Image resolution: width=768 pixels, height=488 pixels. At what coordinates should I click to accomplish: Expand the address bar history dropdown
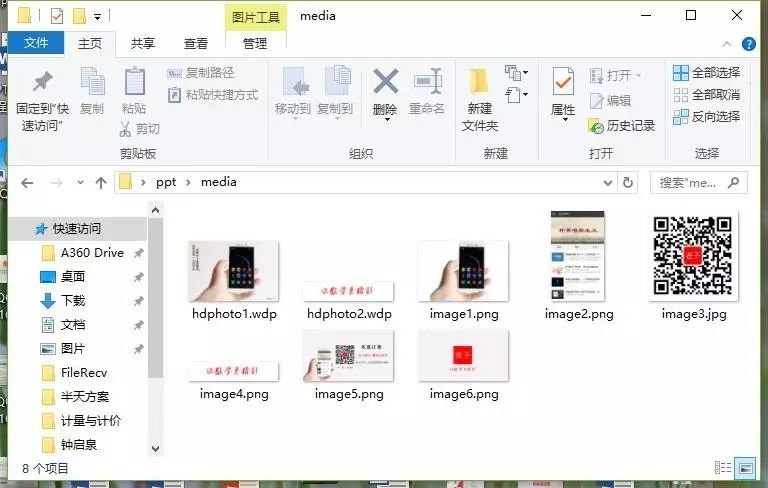point(606,183)
